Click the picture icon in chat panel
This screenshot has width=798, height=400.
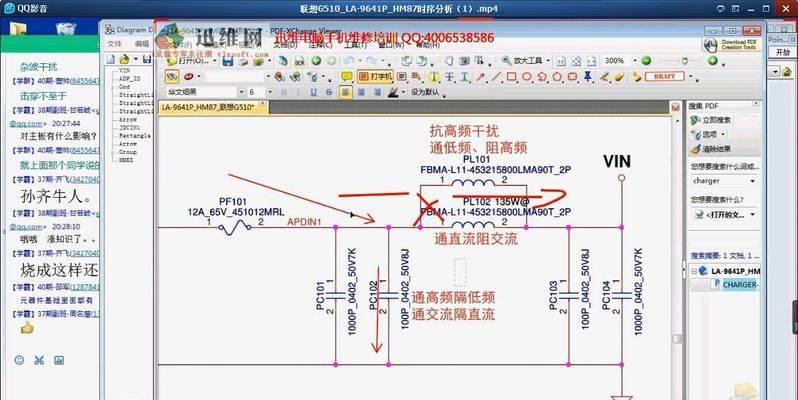pyautogui.click(x=59, y=360)
